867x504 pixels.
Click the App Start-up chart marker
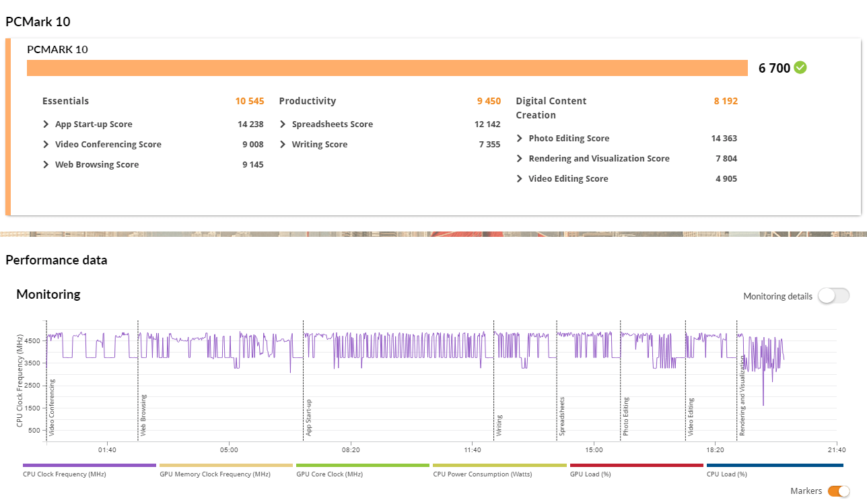309,417
